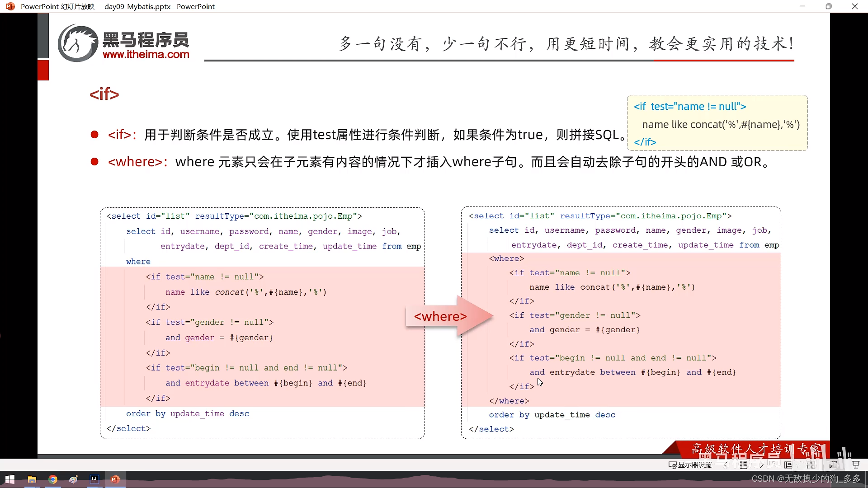Open Windows Start menu
Viewport: 868px width, 488px height.
coord(10,479)
